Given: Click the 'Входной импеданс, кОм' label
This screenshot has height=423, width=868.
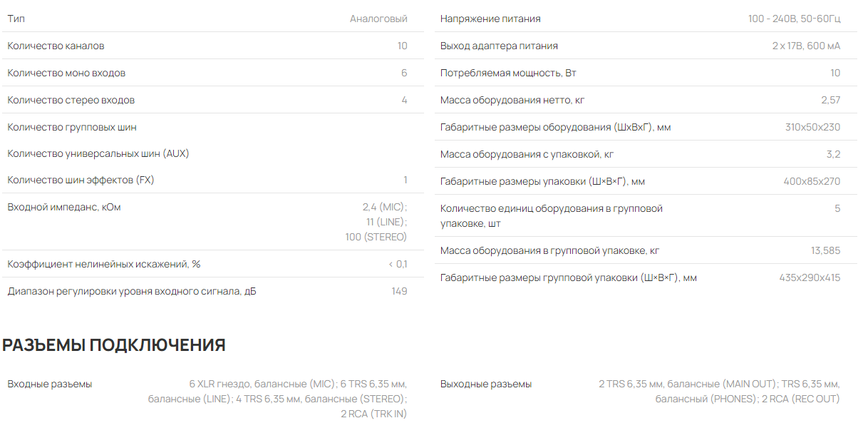Looking at the screenshot, I should click(x=65, y=207).
